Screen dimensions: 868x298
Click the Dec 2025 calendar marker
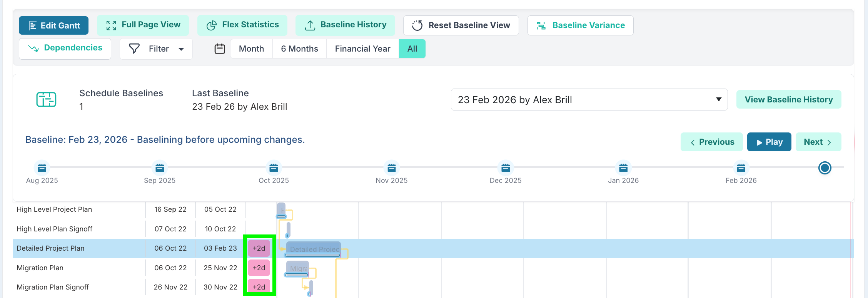pos(506,168)
